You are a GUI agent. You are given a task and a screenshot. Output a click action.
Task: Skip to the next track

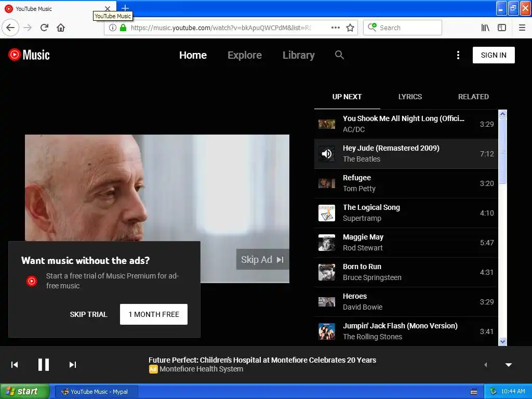click(73, 365)
